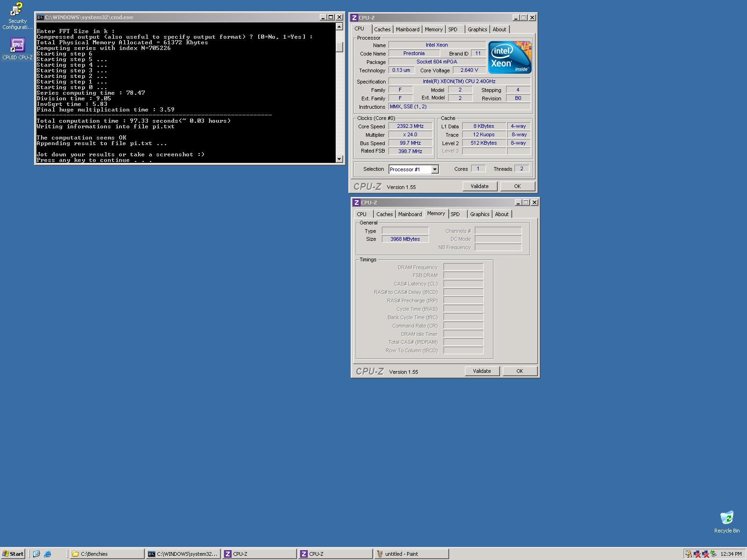Image resolution: width=747 pixels, height=560 pixels.
Task: Click the Name field Intel Xeon
Action: pos(437,45)
